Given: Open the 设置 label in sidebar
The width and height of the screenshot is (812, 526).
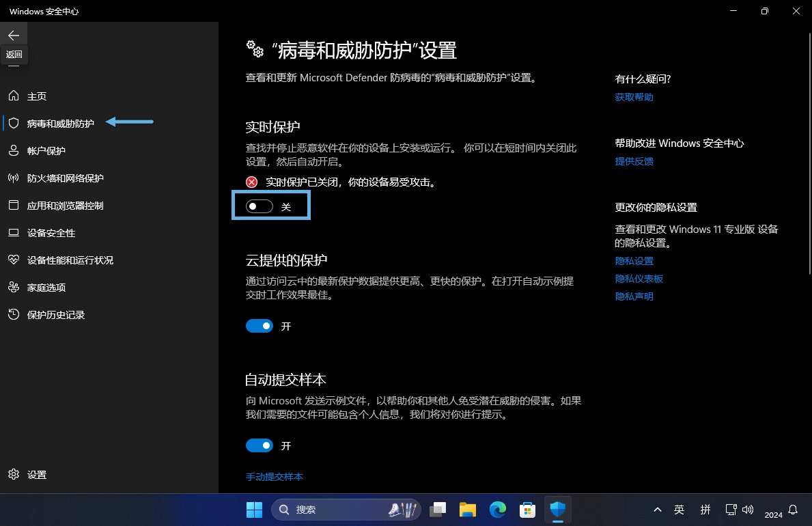Looking at the screenshot, I should point(37,475).
